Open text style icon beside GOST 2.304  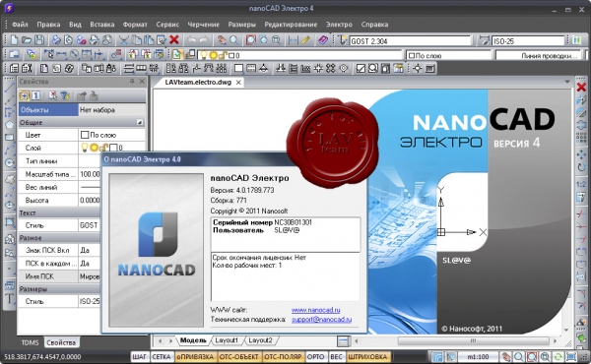pyautogui.click(x=342, y=40)
